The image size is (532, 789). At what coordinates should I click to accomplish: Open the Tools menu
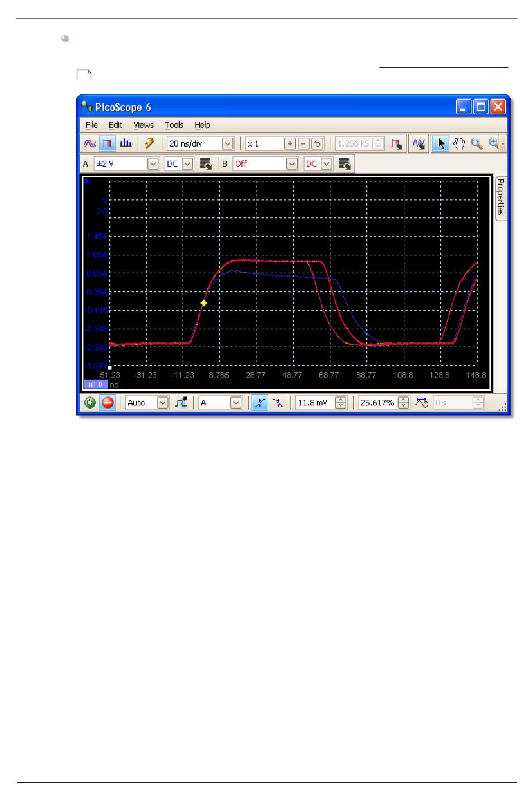(x=174, y=125)
